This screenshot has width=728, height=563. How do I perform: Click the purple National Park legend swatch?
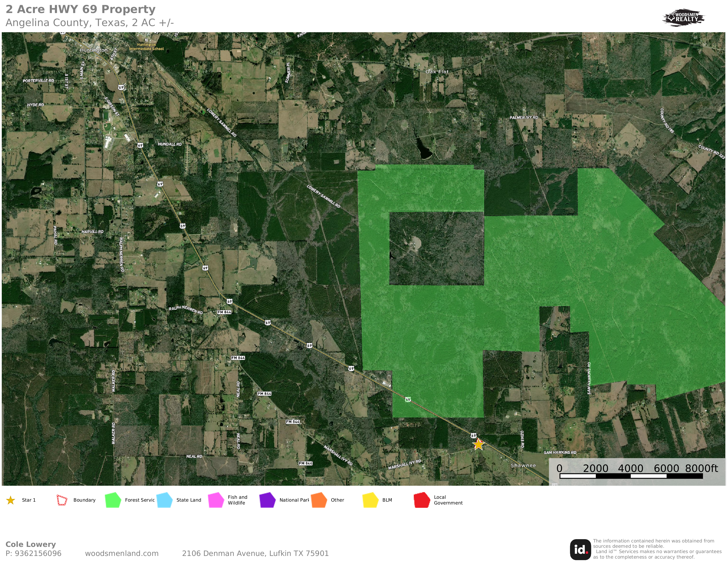pos(267,500)
